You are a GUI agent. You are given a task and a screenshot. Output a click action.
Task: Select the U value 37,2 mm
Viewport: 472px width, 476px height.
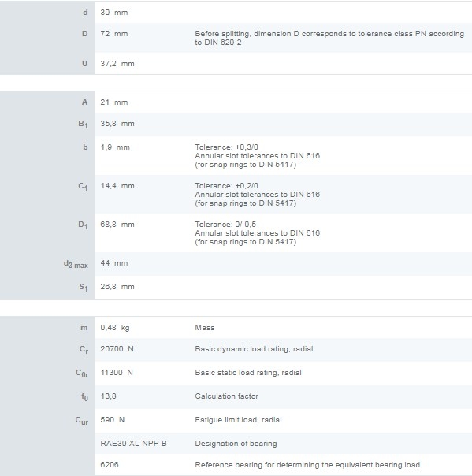pyautogui.click(x=117, y=64)
